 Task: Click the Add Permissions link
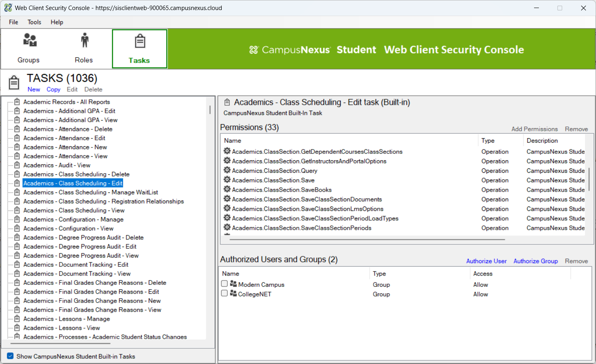coord(534,129)
